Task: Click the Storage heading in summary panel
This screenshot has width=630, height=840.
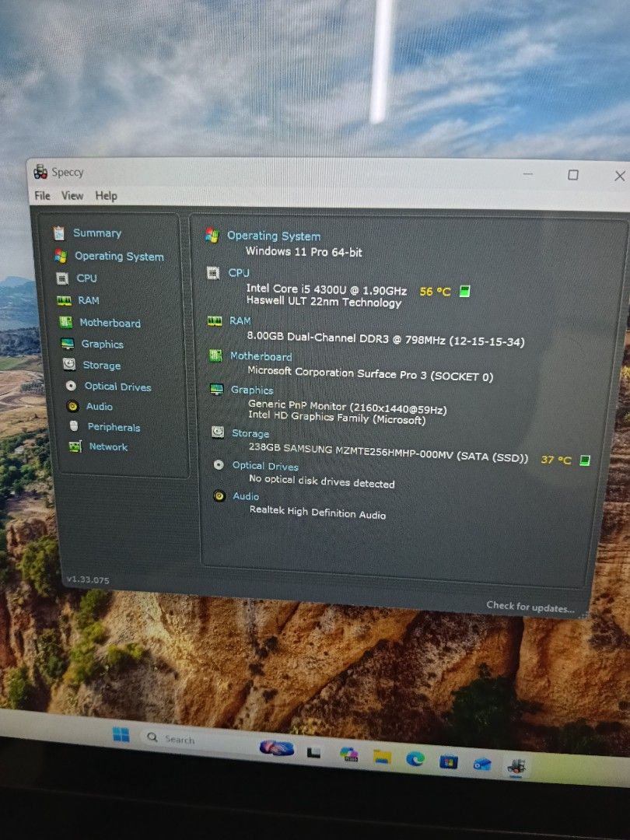Action: click(250, 433)
